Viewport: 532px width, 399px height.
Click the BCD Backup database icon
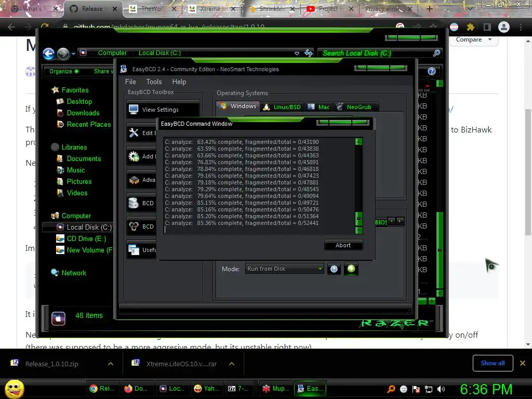(134, 203)
